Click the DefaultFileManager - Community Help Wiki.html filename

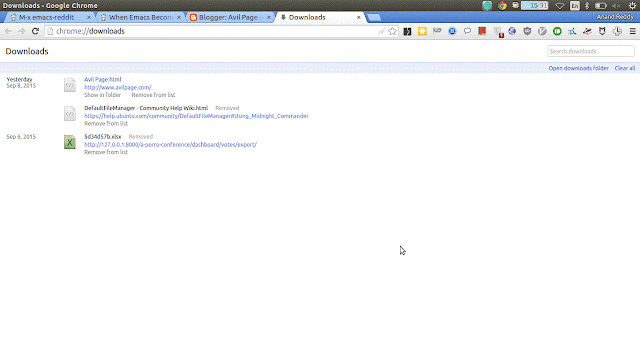(146, 108)
